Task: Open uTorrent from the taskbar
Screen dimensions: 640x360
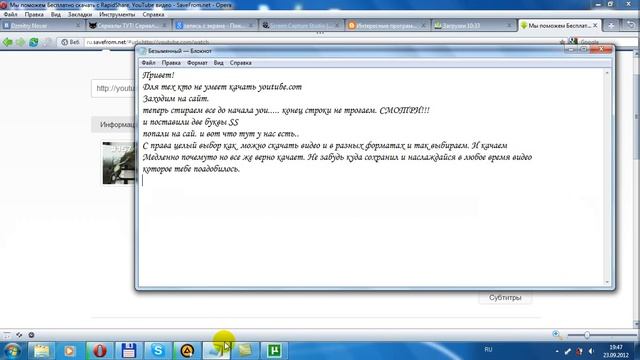Action: 274,351
